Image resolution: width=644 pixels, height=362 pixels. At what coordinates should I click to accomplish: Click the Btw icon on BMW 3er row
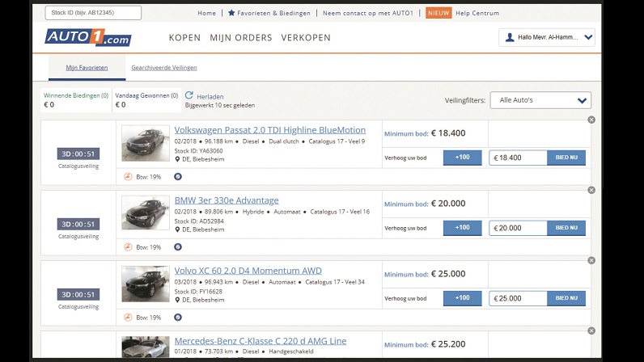pos(128,246)
